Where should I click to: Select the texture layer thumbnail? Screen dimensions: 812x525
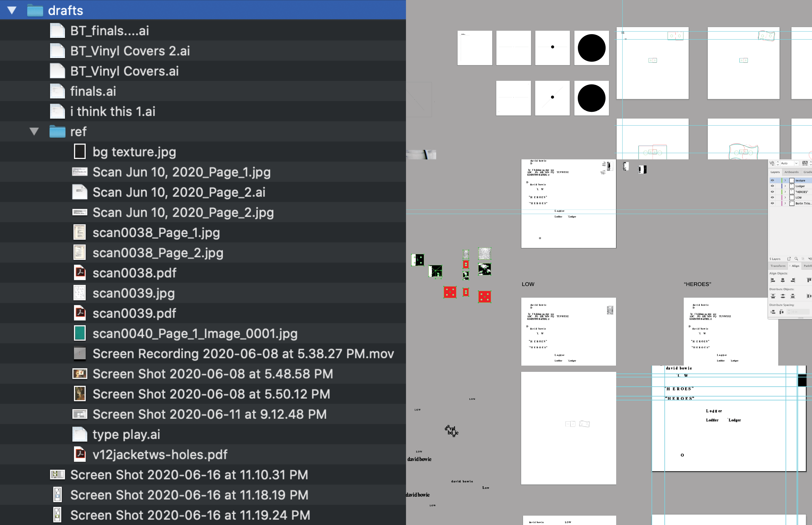tap(792, 180)
